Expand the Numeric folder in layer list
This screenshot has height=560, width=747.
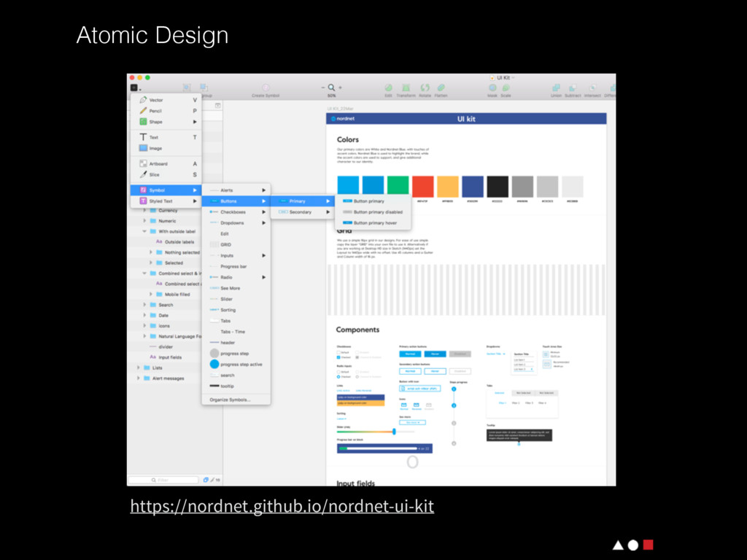point(145,221)
